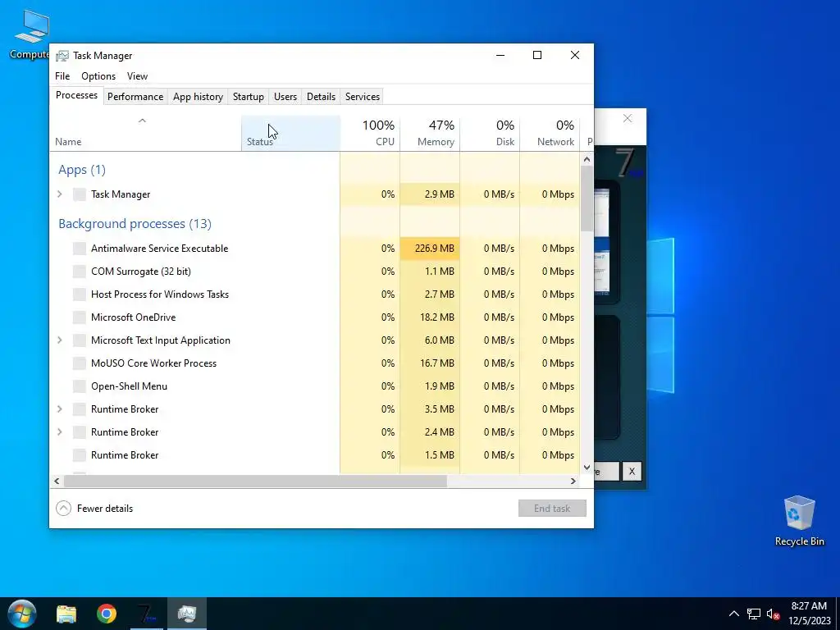Sort processes by Disk column

[491, 134]
